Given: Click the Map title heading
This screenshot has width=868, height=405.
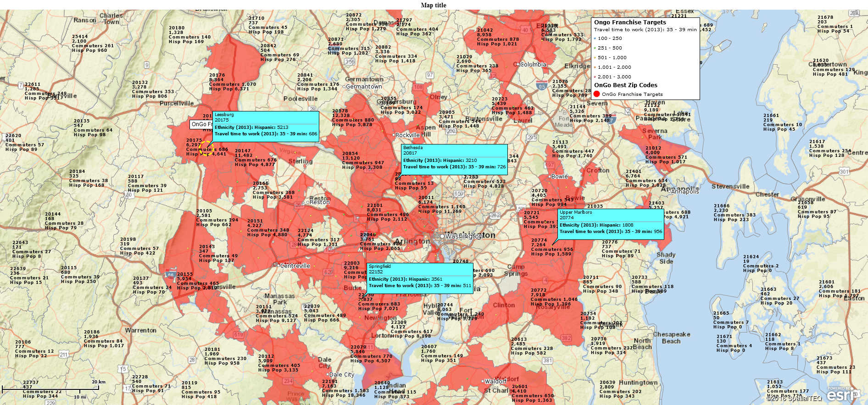Looking at the screenshot, I should pyautogui.click(x=434, y=5).
